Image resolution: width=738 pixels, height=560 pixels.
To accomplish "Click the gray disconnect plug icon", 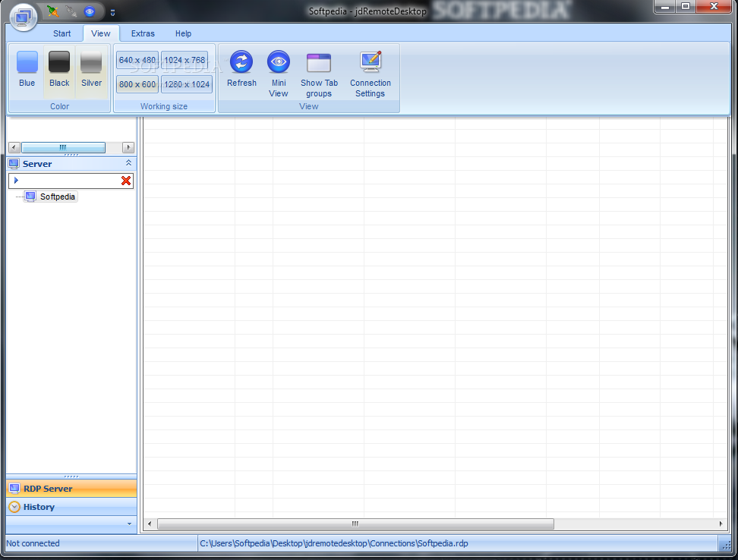I will [71, 11].
